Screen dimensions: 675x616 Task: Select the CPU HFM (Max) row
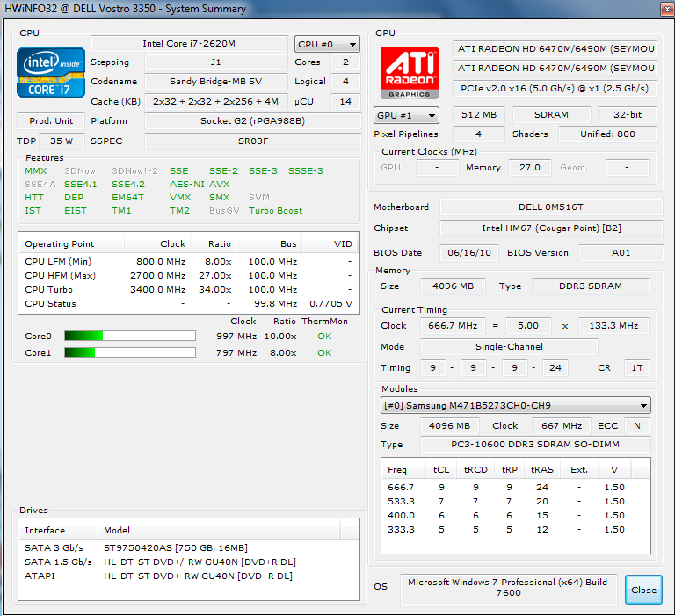point(189,276)
